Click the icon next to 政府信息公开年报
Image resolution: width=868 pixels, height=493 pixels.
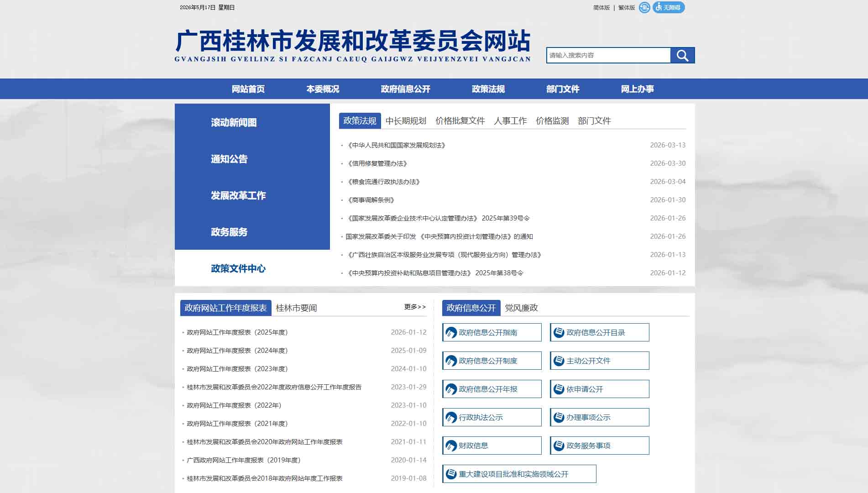point(451,389)
